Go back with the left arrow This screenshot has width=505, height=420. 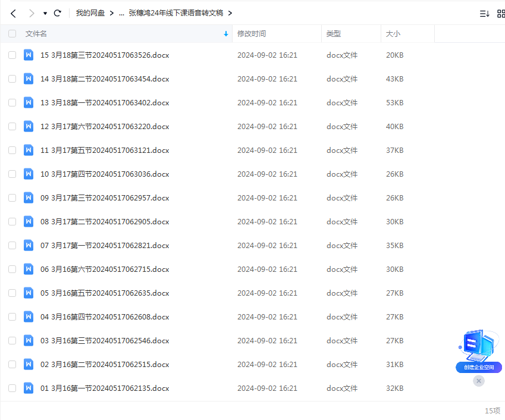click(x=13, y=13)
